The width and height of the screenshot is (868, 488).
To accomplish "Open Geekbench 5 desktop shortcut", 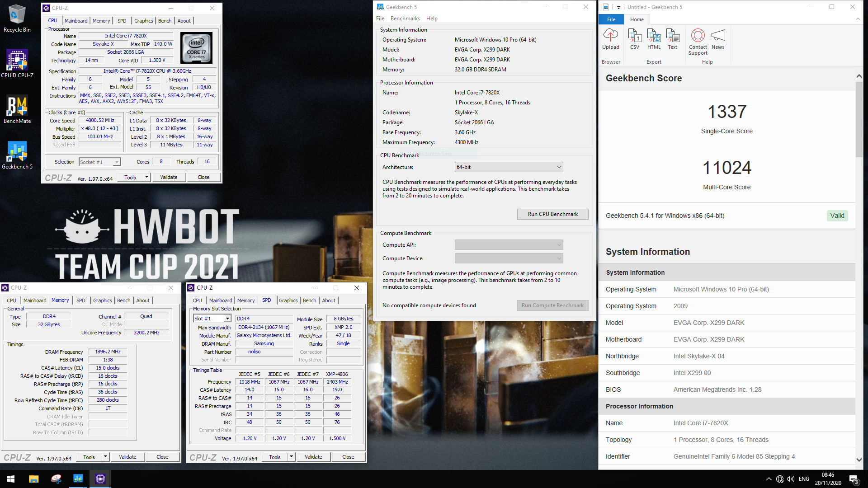I will coord(17,155).
